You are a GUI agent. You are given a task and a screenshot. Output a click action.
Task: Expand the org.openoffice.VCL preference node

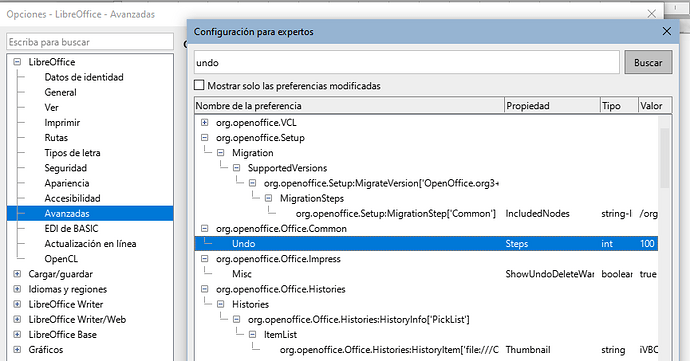pos(205,122)
